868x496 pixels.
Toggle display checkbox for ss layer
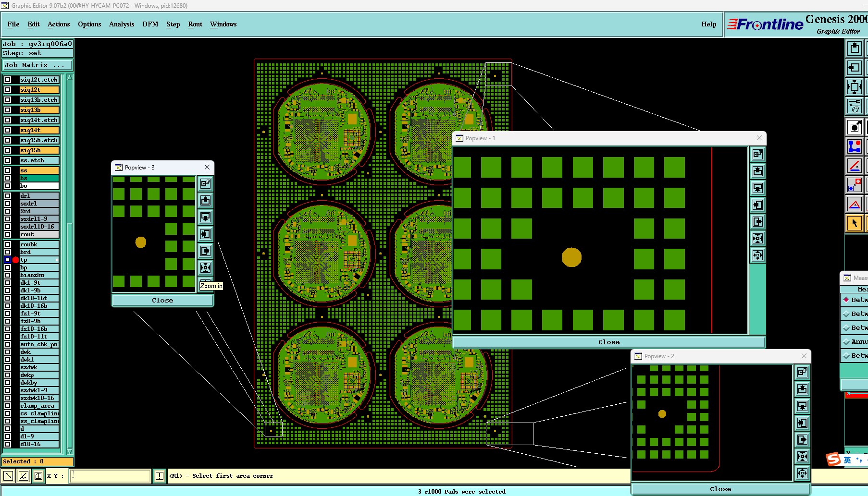point(8,170)
